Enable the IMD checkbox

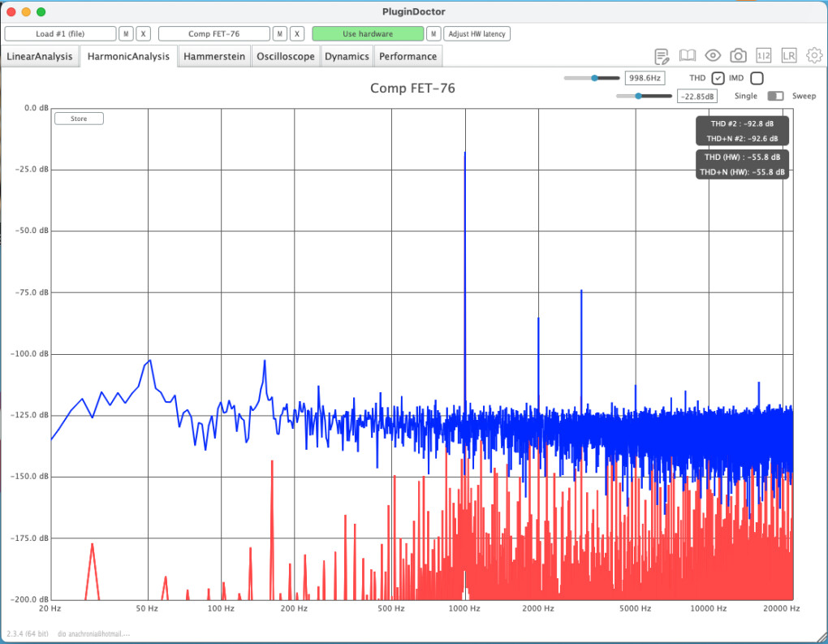click(757, 78)
